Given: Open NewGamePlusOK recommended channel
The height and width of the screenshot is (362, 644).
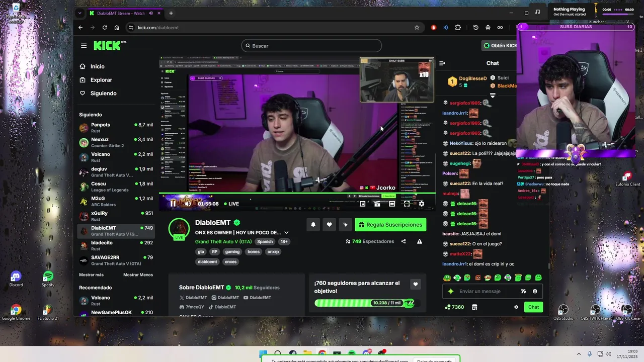Looking at the screenshot, I should (116, 313).
